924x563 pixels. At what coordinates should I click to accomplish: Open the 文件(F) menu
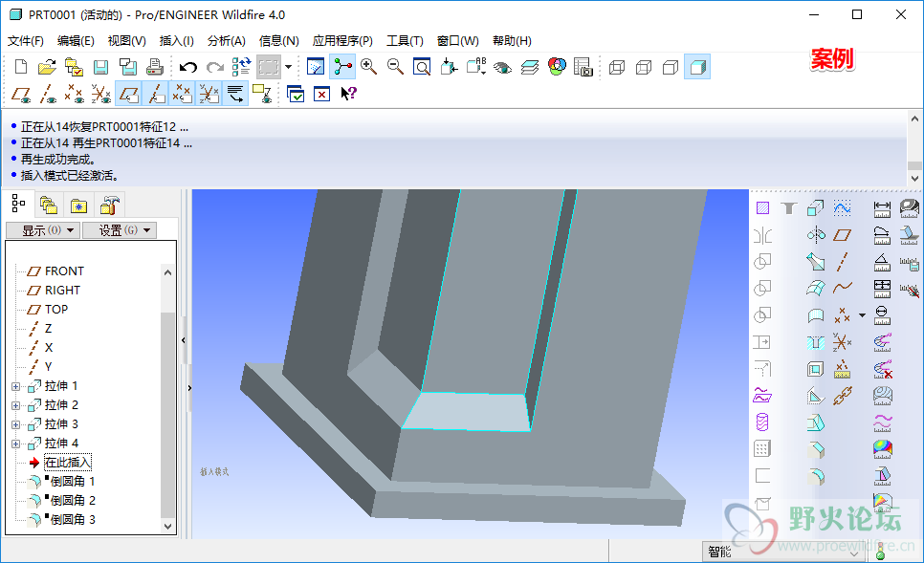(25, 41)
